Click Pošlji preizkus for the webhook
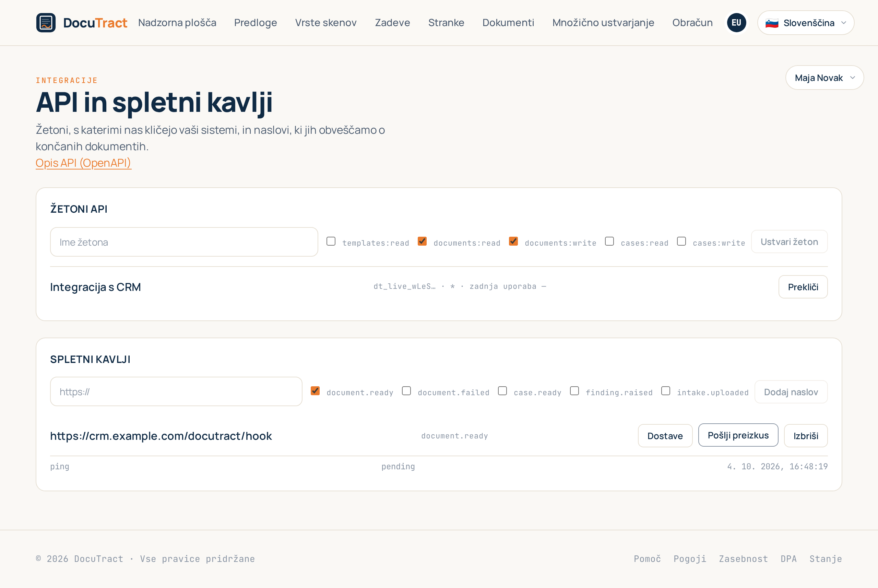The width and height of the screenshot is (878, 588). click(x=738, y=435)
